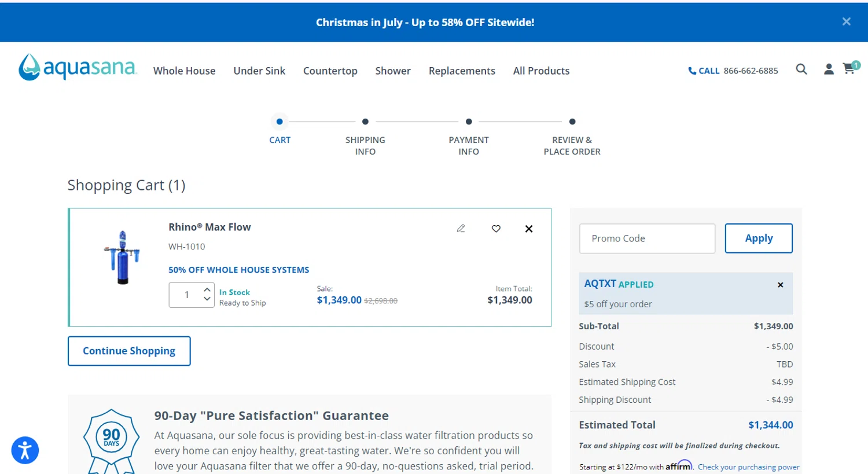Image resolution: width=868 pixels, height=474 pixels.
Task: Add Rhino Max Flow to wishlist heart
Action: [x=496, y=229]
